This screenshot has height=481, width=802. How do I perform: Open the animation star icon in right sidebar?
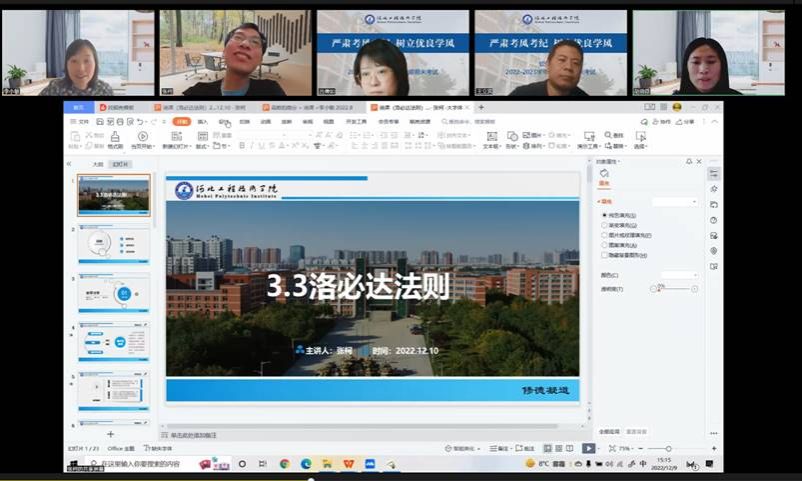713,188
